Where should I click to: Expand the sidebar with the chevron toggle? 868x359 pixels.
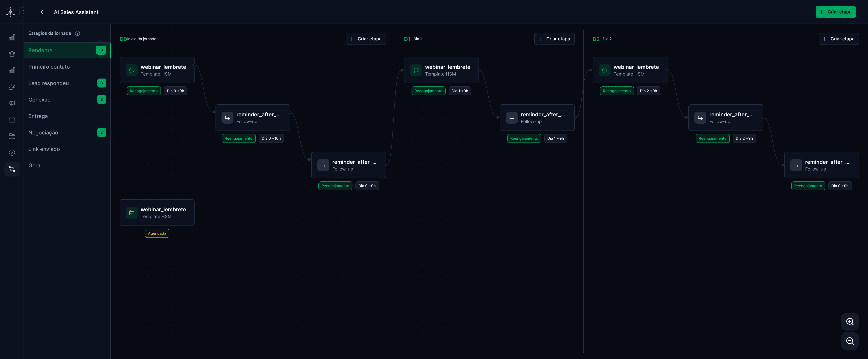(23, 12)
